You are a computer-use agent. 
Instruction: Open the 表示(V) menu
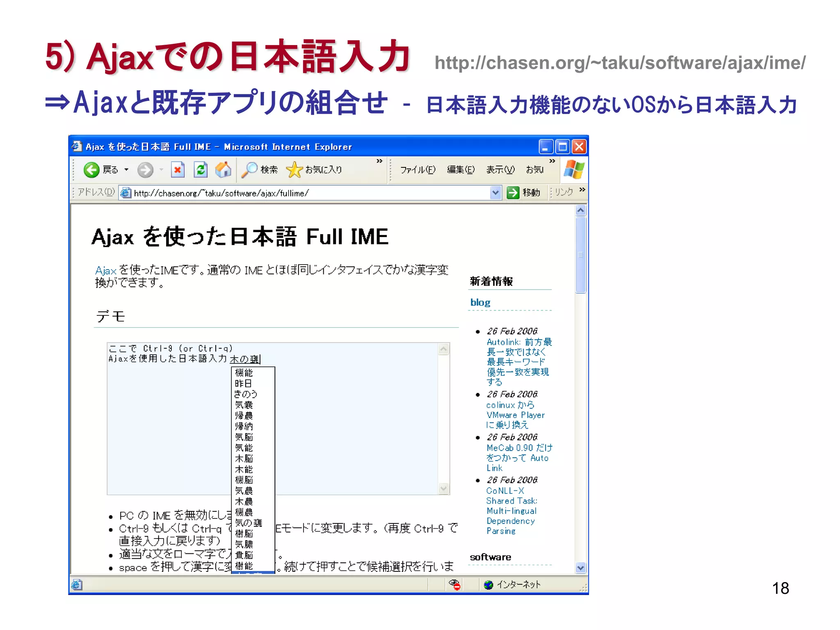[500, 170]
